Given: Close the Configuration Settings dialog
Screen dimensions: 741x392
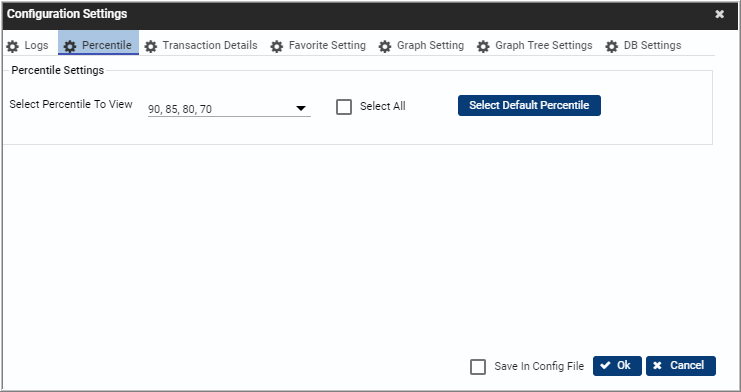Looking at the screenshot, I should point(719,14).
